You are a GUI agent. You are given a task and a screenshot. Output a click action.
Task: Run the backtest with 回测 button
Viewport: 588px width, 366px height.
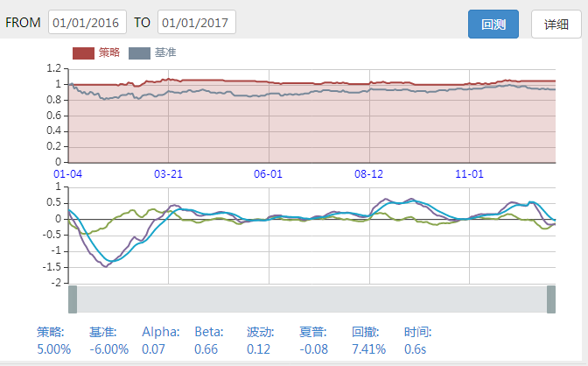pyautogui.click(x=493, y=24)
